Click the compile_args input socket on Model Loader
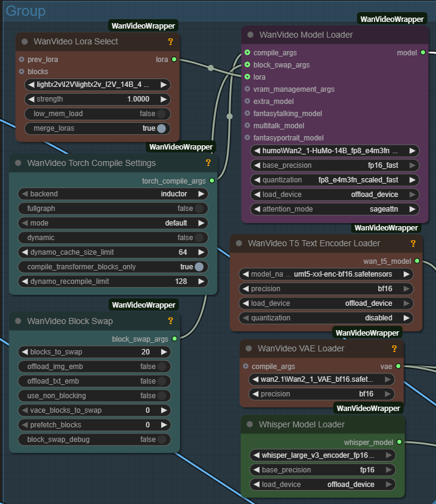The width and height of the screenshot is (436, 504). pos(247,52)
